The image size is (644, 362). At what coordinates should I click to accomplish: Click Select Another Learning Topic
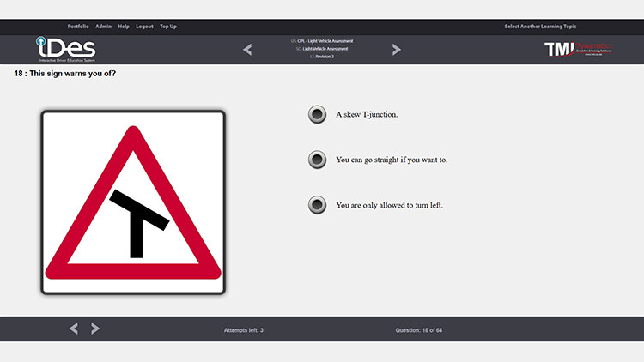[x=544, y=27]
